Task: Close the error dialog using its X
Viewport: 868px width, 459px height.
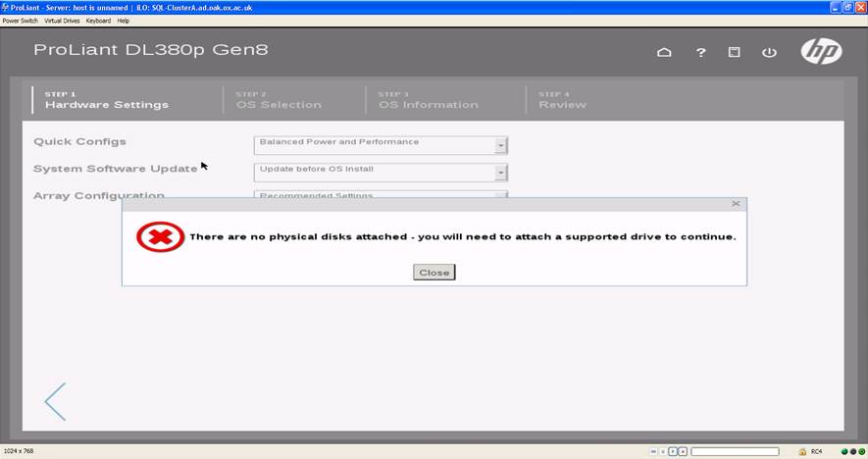Action: coord(736,204)
